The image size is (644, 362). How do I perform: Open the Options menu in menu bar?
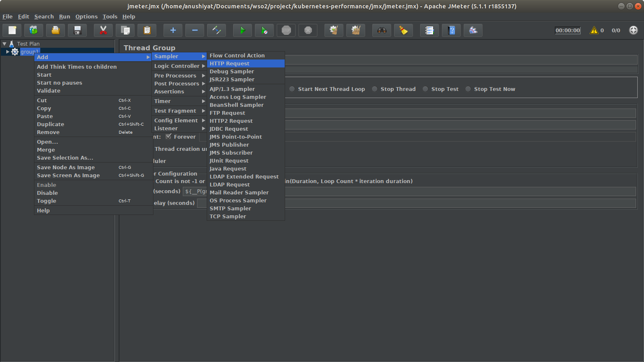[x=86, y=16]
